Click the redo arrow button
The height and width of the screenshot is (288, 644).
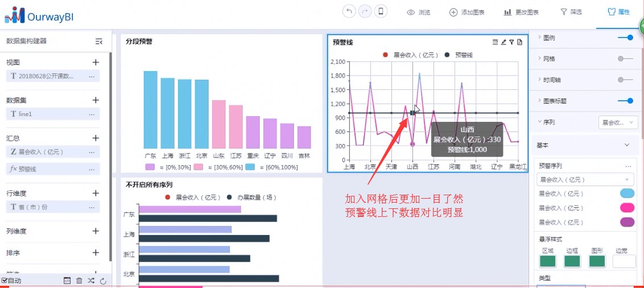tap(365, 12)
